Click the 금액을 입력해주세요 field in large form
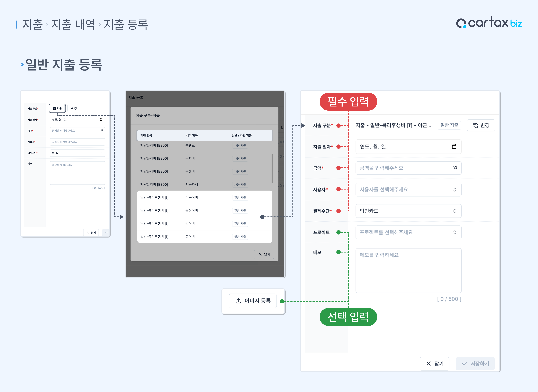Screen dimensions: 538x392 408,168
